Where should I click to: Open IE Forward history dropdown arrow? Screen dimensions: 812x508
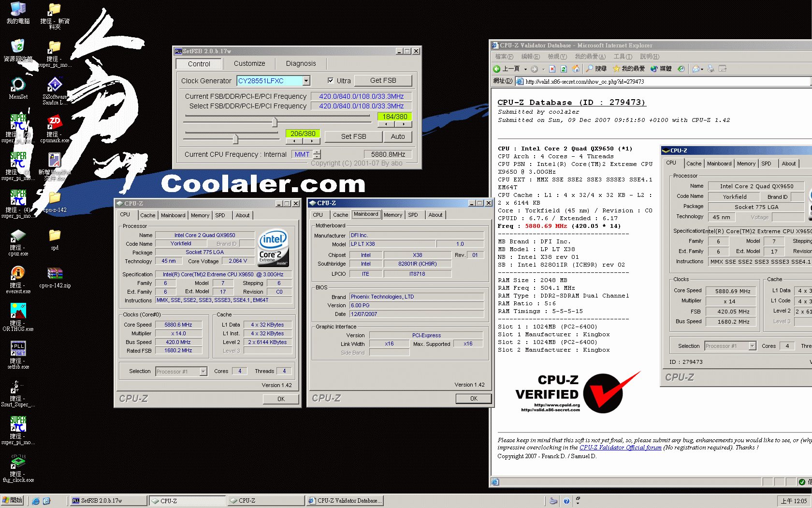[x=543, y=69]
